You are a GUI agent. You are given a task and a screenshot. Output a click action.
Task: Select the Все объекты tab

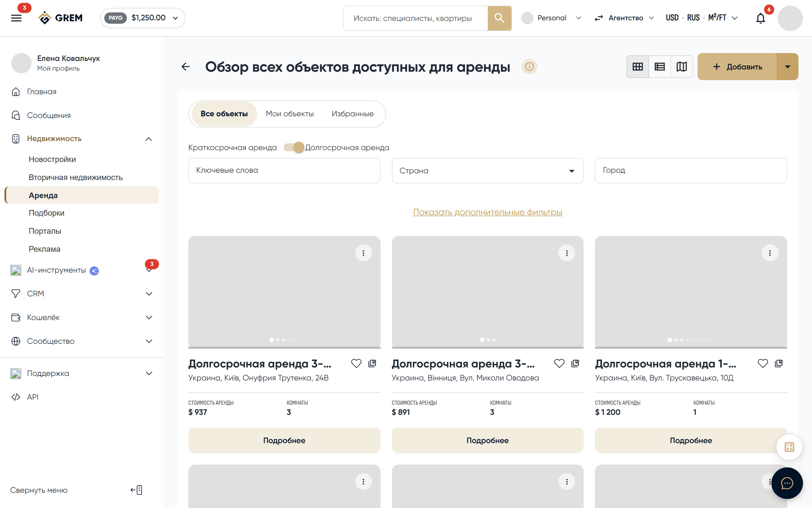(224, 114)
